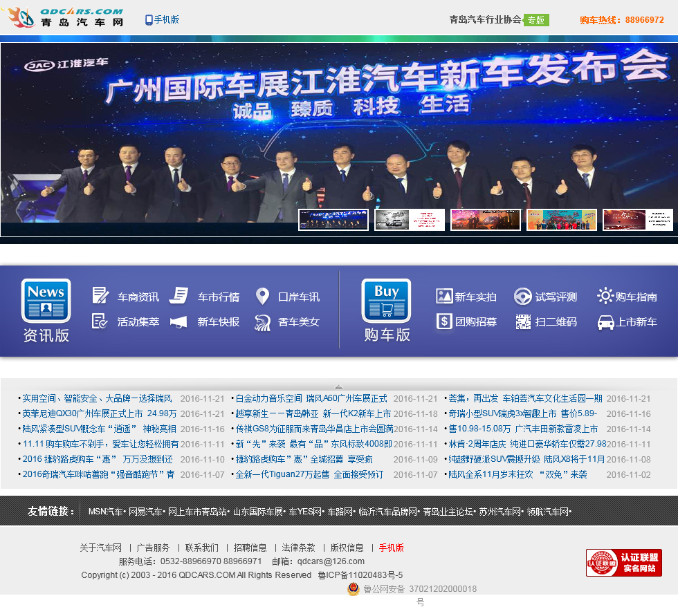The image size is (678, 616).
Task: Click the green 专版 badge
Action: pos(536,20)
